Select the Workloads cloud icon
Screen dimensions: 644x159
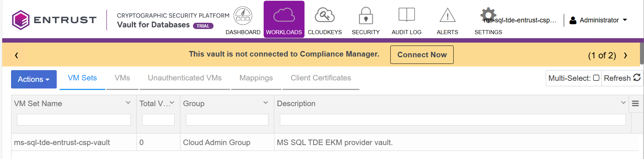(x=284, y=16)
